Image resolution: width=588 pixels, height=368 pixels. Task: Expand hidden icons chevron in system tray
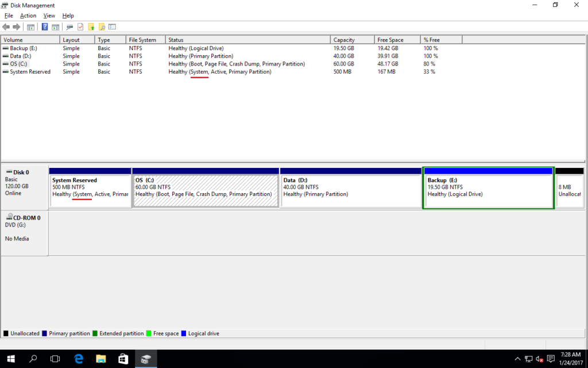point(517,358)
